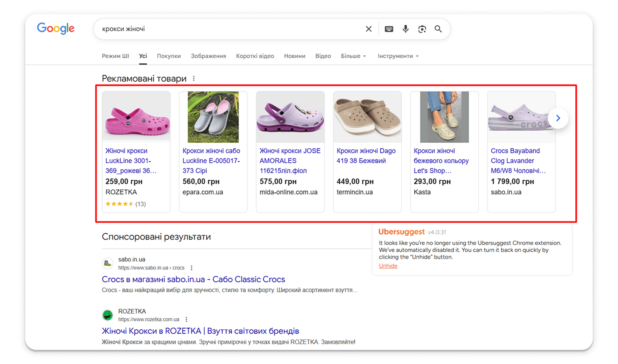Image resolution: width=618 pixels, height=364 pixels.
Task: Open Крокси жіночі бежевого кольору Let's Shop link
Action: coord(441,161)
